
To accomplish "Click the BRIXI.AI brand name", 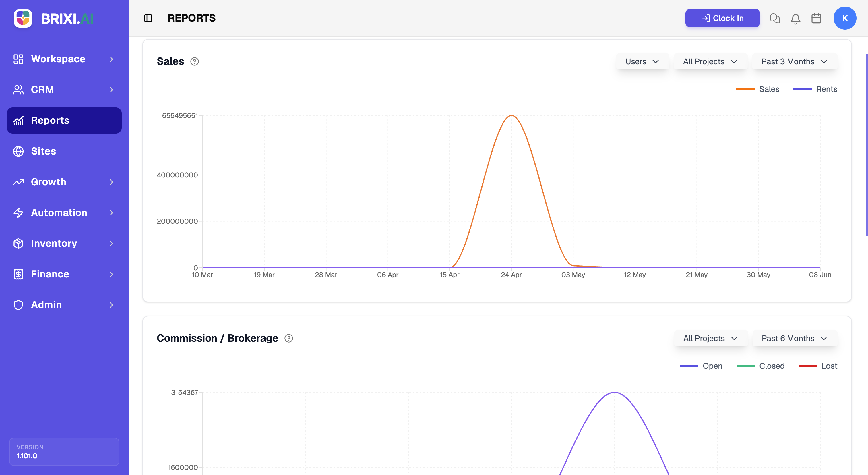I will coord(67,19).
